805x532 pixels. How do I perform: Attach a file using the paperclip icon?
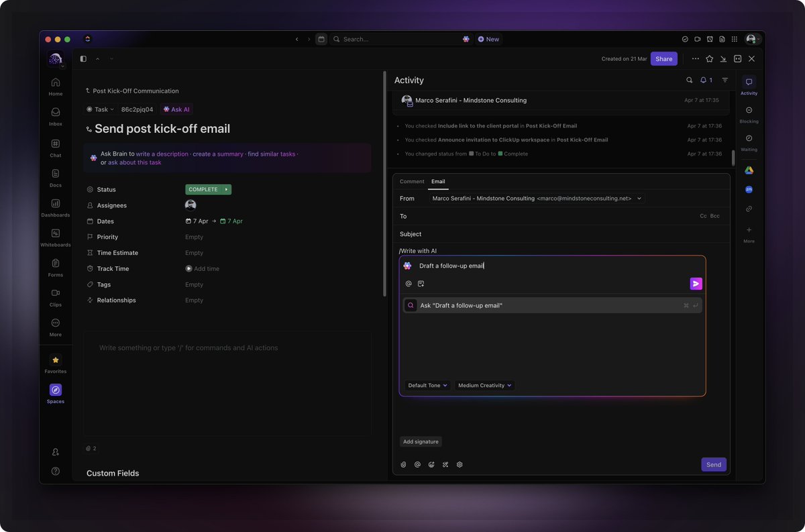pos(403,464)
